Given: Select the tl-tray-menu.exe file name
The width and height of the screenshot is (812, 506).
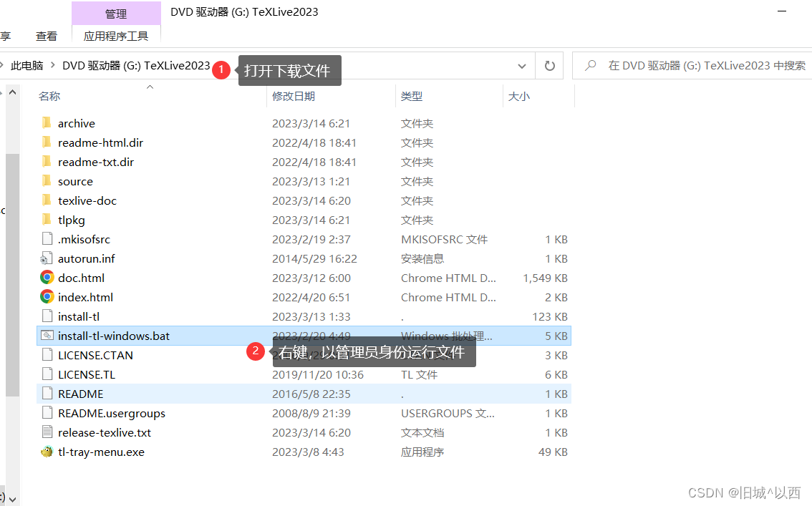Looking at the screenshot, I should click(x=101, y=452).
